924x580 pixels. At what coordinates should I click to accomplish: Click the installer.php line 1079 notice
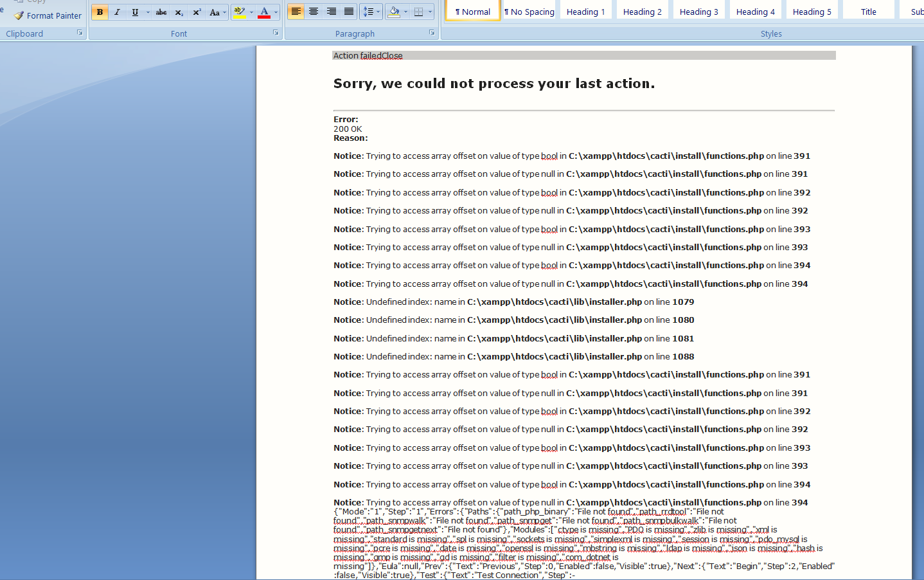click(x=514, y=302)
